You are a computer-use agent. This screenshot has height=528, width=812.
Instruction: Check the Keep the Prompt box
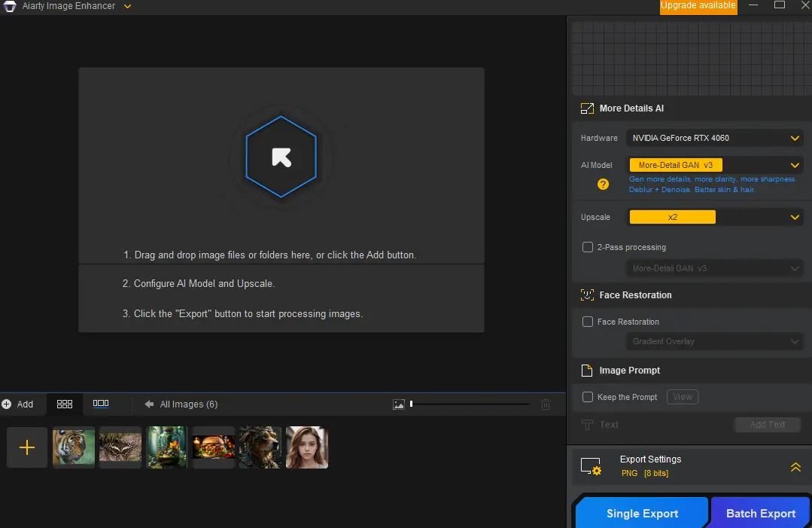[588, 397]
